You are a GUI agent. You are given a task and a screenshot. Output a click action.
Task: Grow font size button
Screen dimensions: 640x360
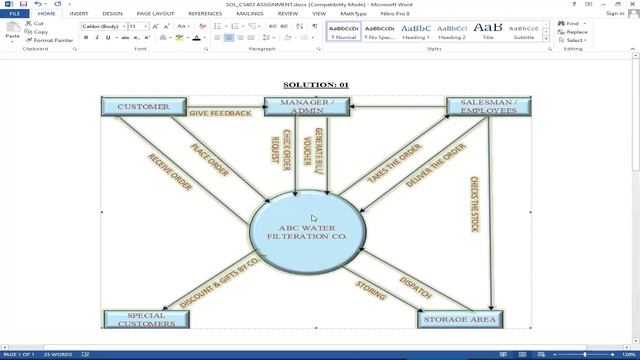point(156,26)
